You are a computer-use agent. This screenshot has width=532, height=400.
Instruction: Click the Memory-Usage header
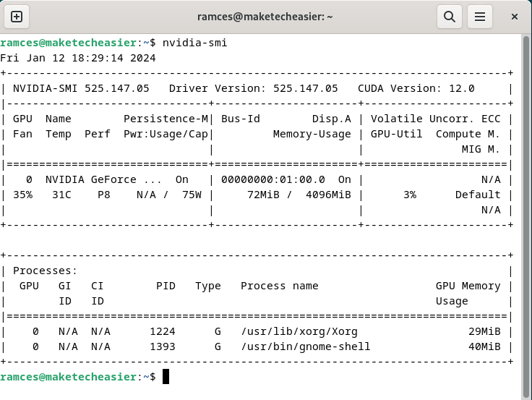point(312,134)
